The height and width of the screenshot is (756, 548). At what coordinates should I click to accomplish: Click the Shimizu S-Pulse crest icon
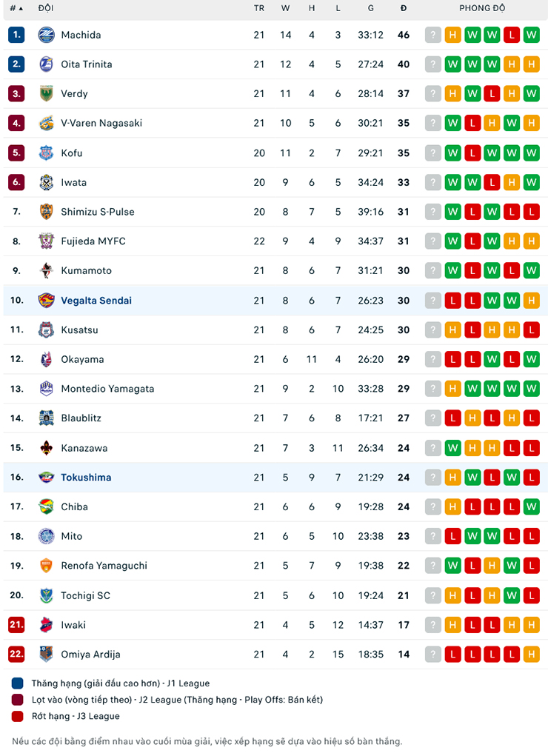47,212
